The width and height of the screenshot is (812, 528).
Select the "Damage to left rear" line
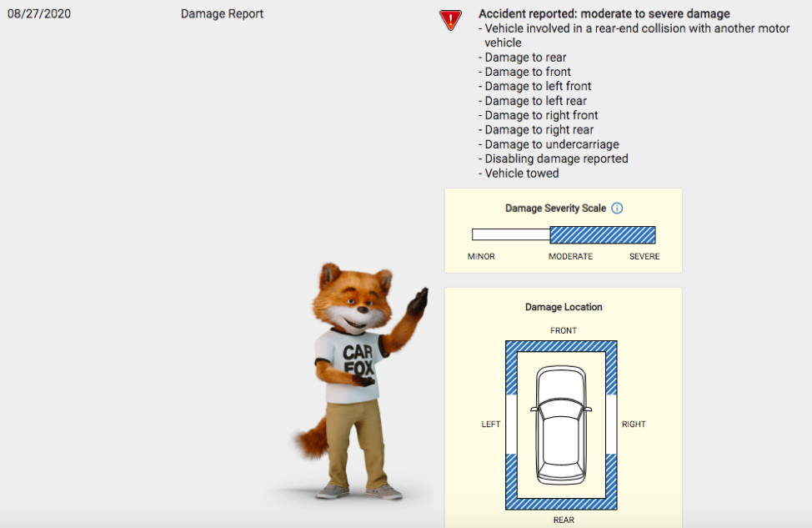533,101
